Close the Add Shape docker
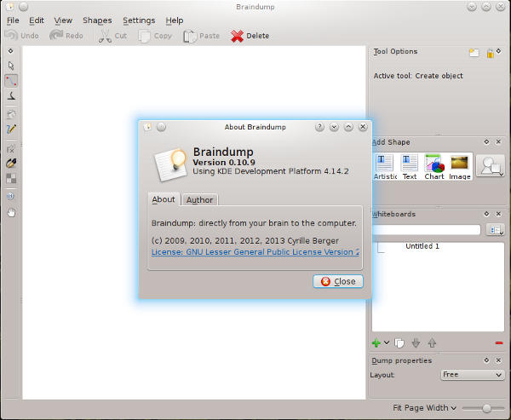The image size is (511, 420). pyautogui.click(x=498, y=142)
